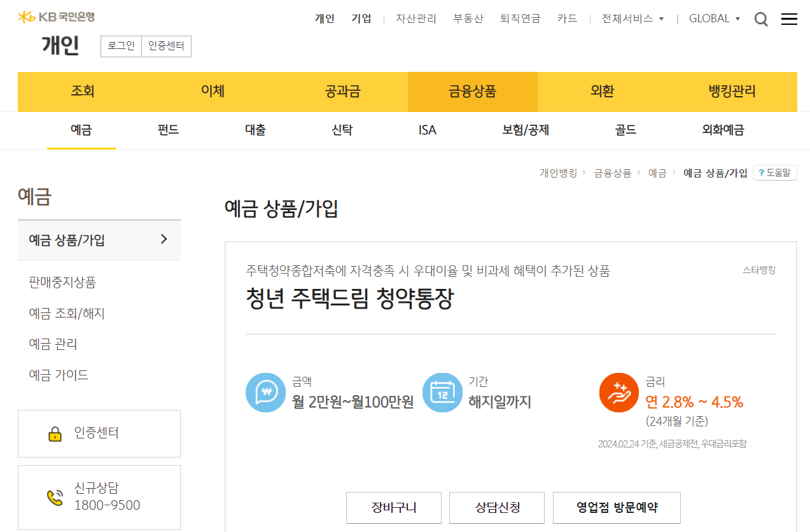Click the 로그인 button
The height and width of the screenshot is (532, 810).
point(121,46)
